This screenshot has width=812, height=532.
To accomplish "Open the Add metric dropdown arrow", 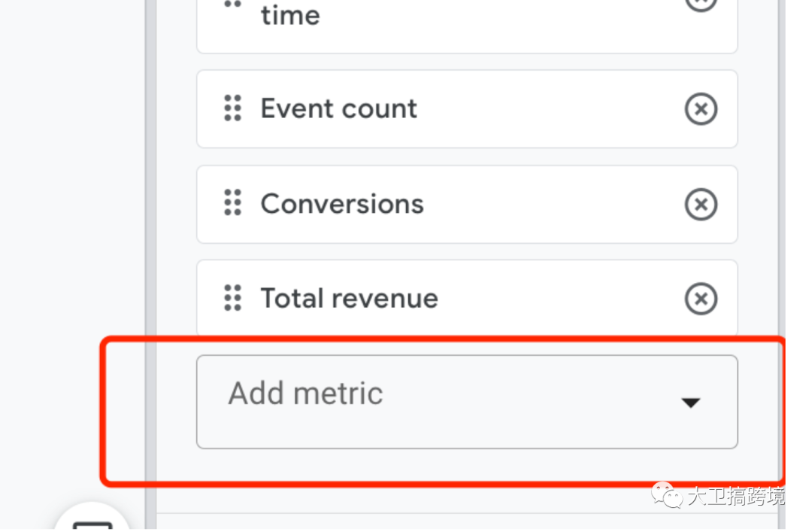I will [690, 403].
